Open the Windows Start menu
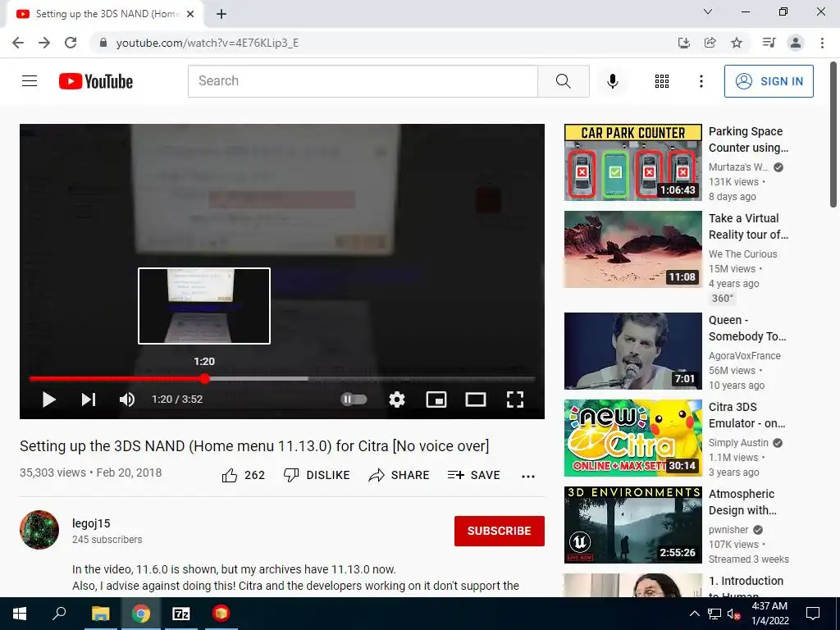This screenshot has width=840, height=630. click(x=20, y=614)
